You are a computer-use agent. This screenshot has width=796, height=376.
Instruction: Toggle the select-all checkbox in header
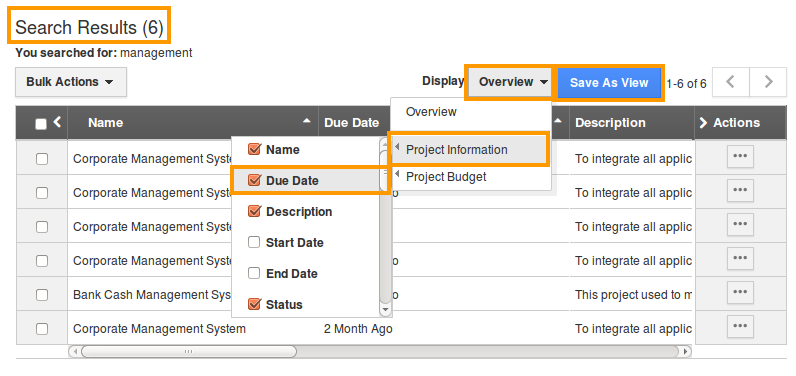[x=41, y=124]
